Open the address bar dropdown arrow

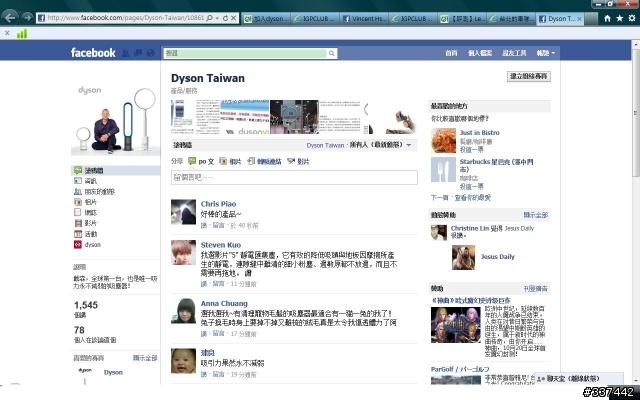pos(217,18)
